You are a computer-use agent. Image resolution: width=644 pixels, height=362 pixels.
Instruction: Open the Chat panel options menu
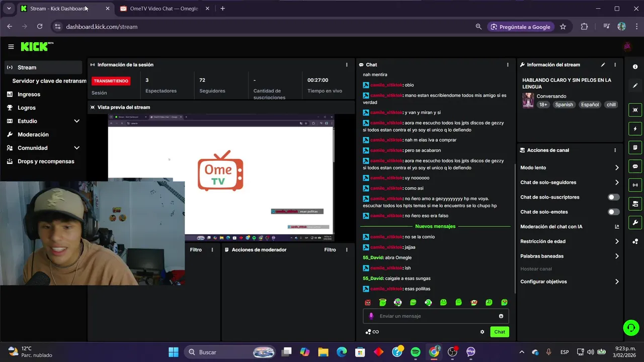coord(508,65)
